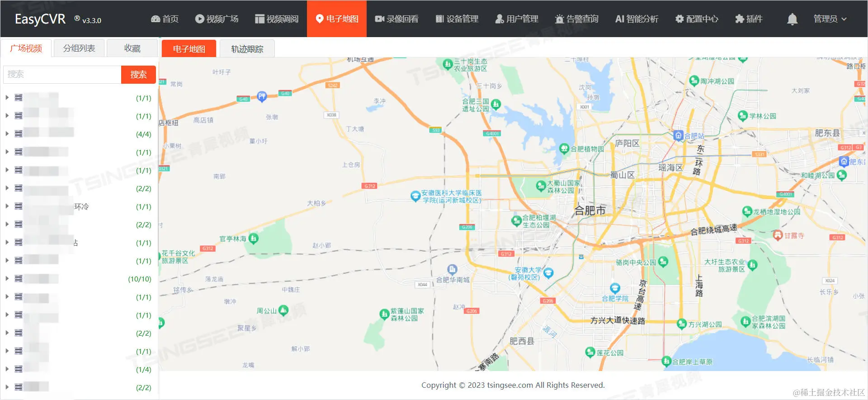Click the 合肥岸上草原 marker icon
Viewport: 868px width, 400px height.
click(666, 361)
